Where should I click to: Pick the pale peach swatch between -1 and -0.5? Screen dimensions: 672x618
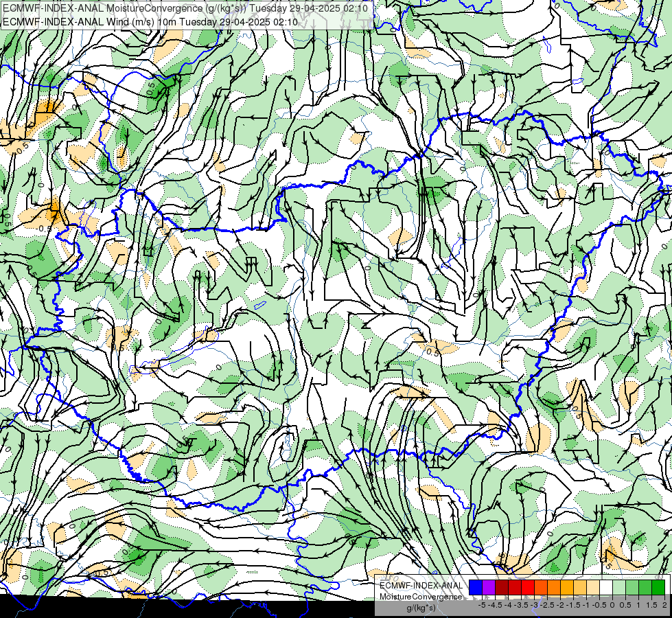pyautogui.click(x=593, y=588)
